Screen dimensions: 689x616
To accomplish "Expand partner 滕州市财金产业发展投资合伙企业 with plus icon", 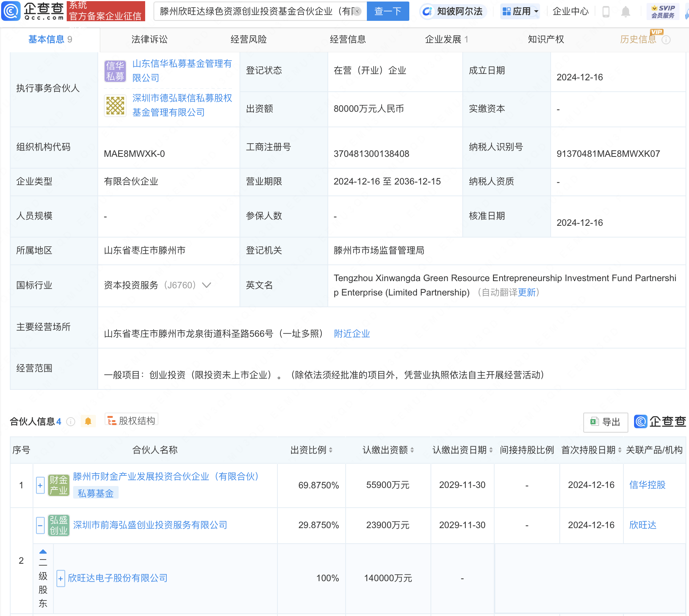I will tap(40, 485).
